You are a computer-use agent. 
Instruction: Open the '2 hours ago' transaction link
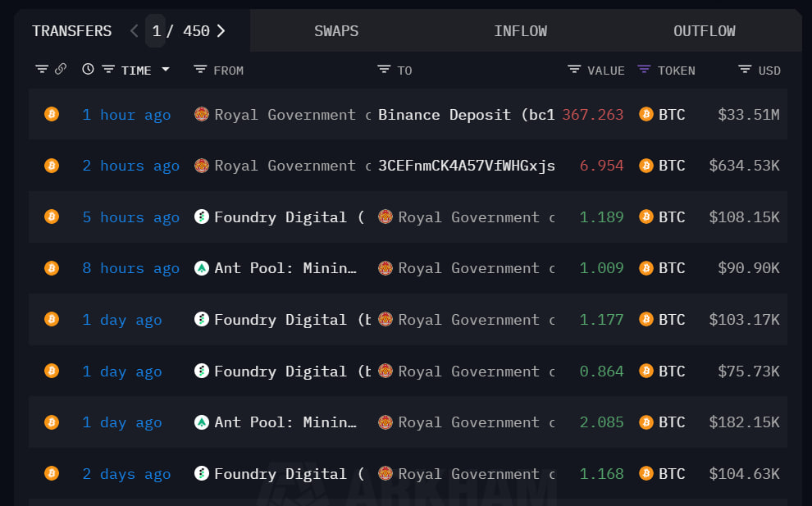coord(131,166)
